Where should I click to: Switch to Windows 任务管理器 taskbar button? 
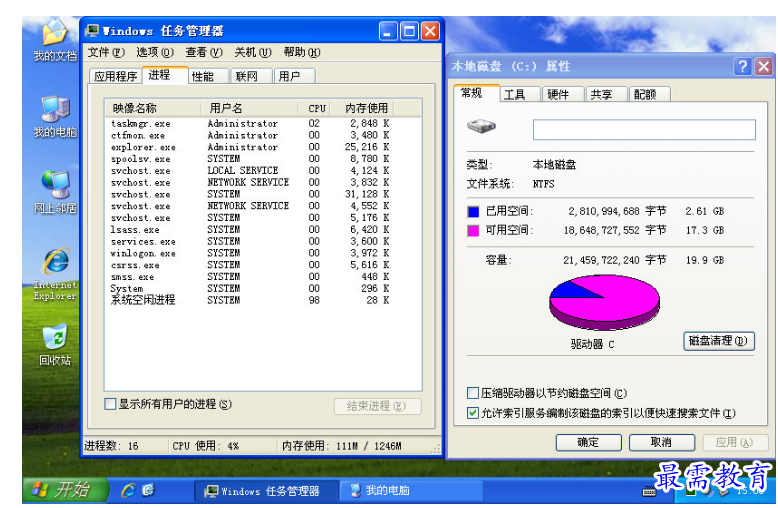coord(265,491)
